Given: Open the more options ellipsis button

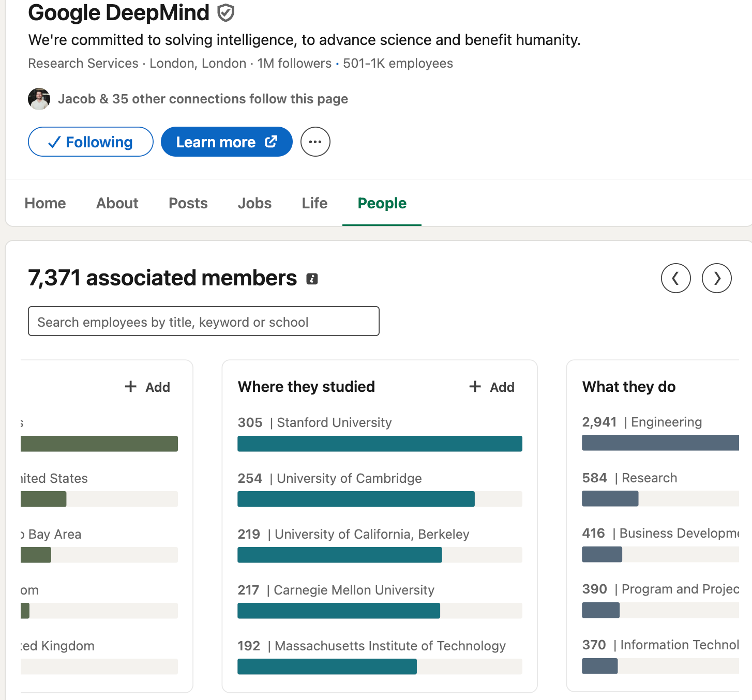Looking at the screenshot, I should point(315,142).
